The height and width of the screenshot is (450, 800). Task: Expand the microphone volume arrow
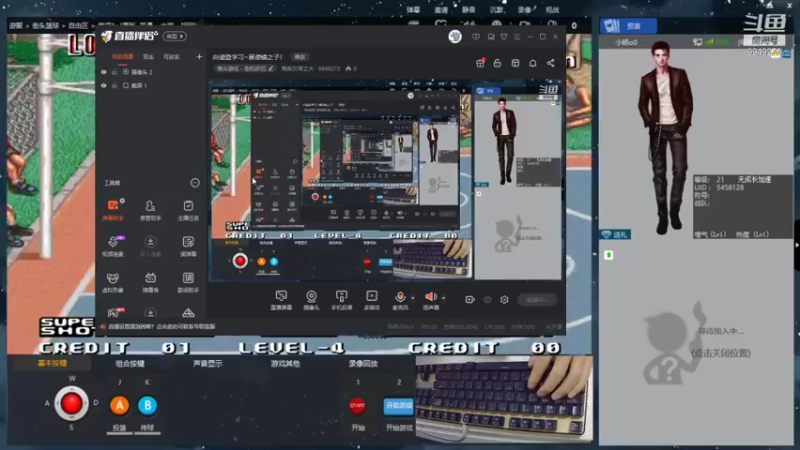coord(413,297)
